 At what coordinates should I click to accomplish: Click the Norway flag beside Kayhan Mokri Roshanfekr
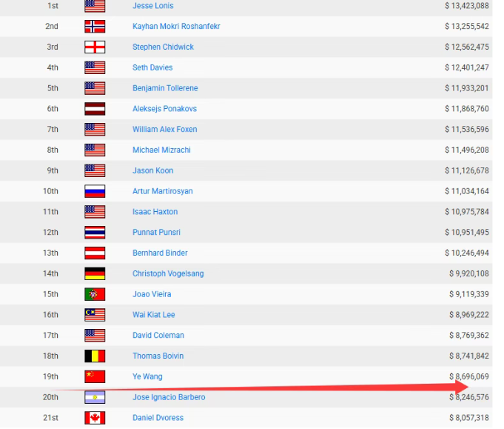95,27
